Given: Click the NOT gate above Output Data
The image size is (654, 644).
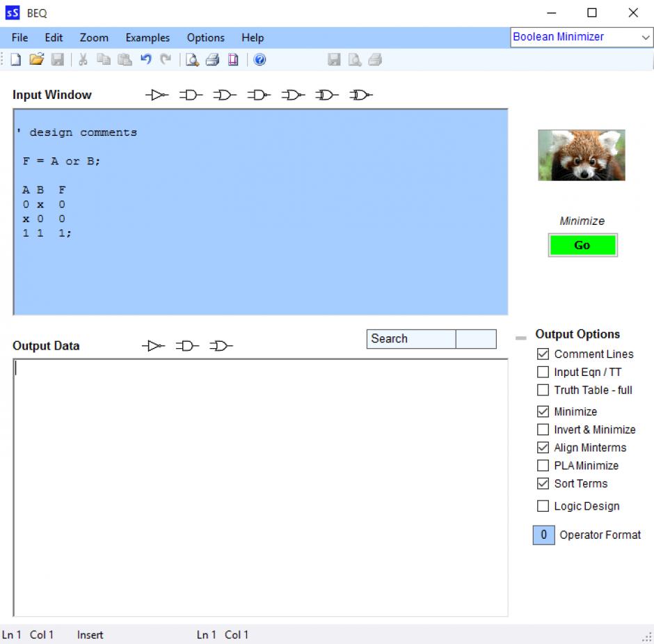Looking at the screenshot, I should 154,346.
